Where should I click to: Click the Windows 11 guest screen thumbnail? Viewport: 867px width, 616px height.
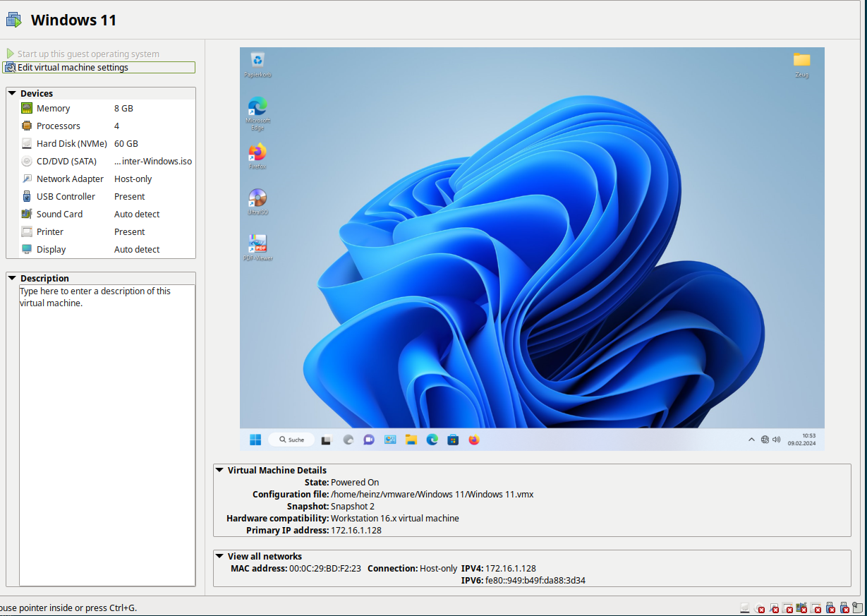(532, 248)
